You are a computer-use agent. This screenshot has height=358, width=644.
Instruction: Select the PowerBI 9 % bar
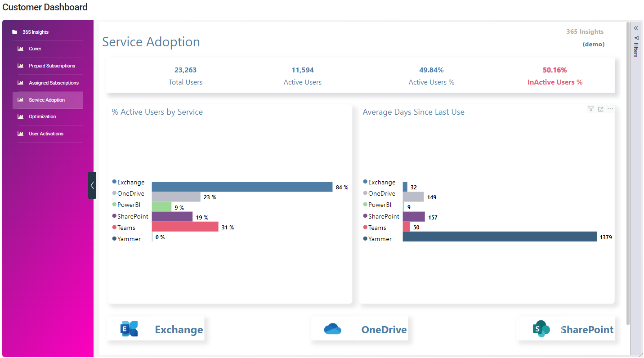pyautogui.click(x=162, y=206)
